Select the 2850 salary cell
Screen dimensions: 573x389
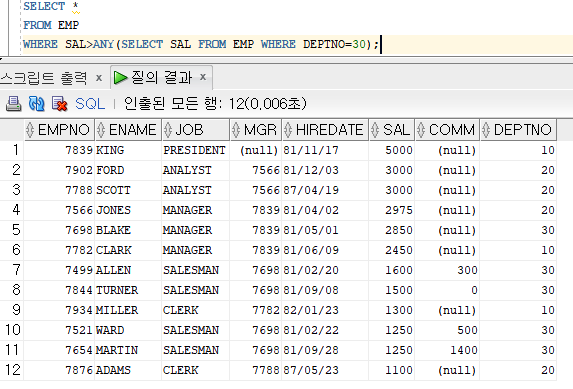[392, 230]
